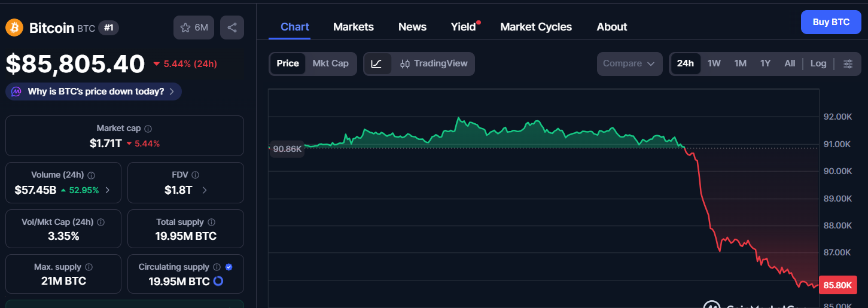The image size is (868, 308).
Task: Open "Why is BTC's price down today?"
Action: (94, 92)
